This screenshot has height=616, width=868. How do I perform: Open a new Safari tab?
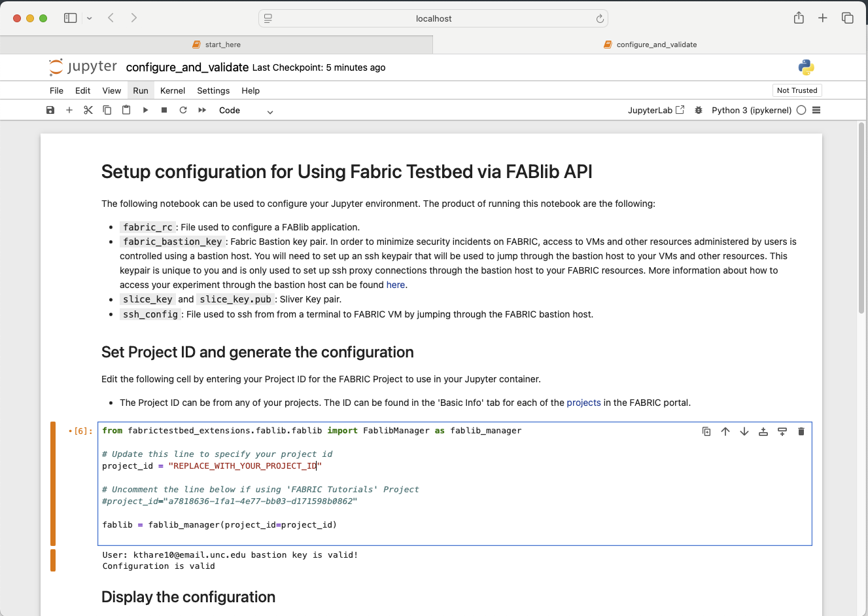coord(823,18)
